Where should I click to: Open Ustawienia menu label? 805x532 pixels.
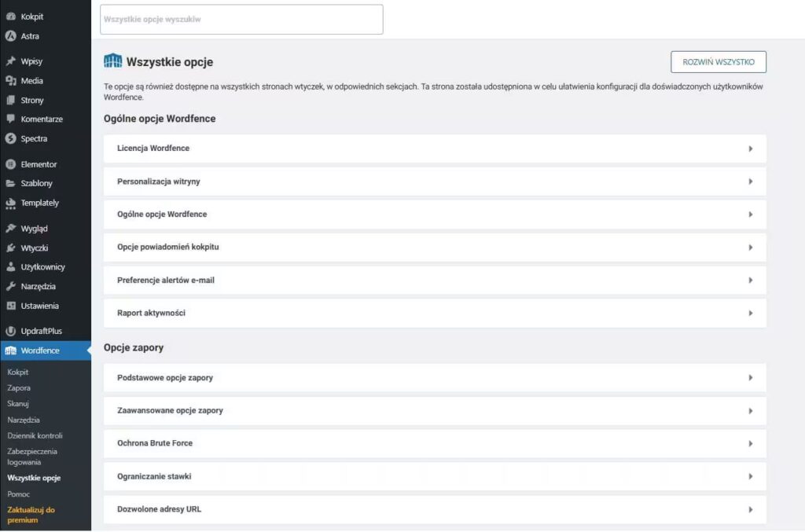click(39, 306)
